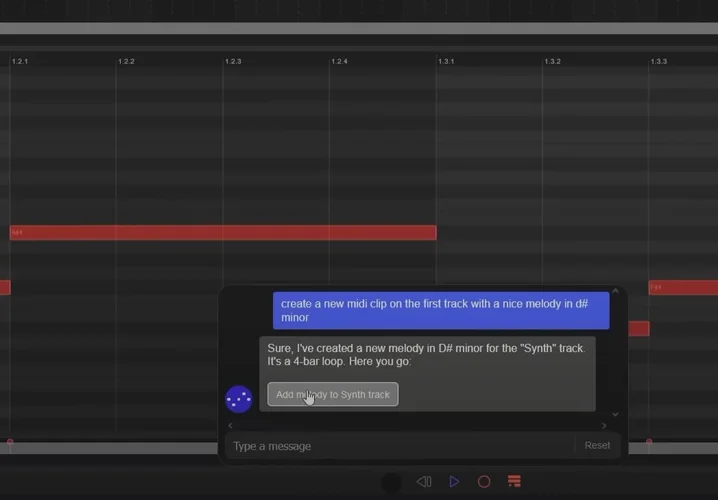Click the red pin marker below 1.2.1 gridline
This screenshot has height=500, width=718.
(x=10, y=442)
